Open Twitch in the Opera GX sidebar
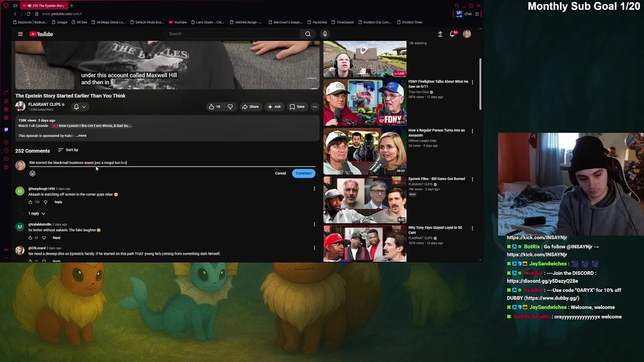The width and height of the screenshot is (644, 362). point(6,129)
